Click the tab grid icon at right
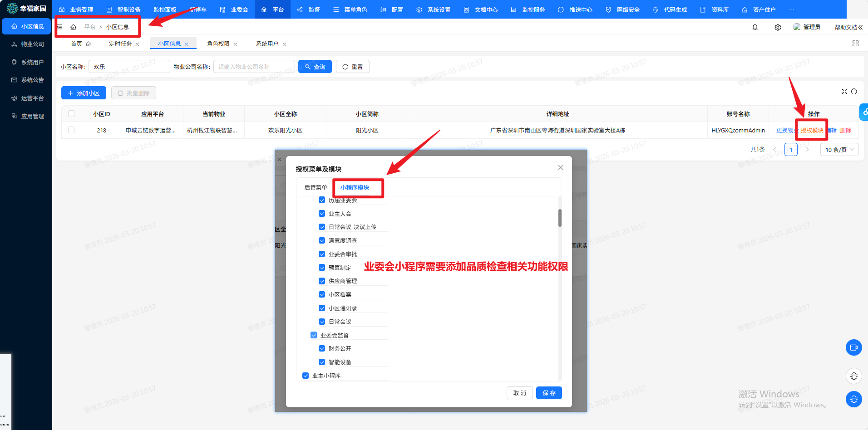 pos(855,44)
